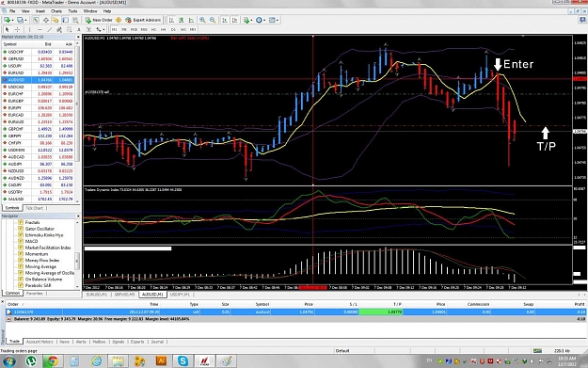Select the Equidistant Channel tool
Screen dimensions: 588x368
59,29
